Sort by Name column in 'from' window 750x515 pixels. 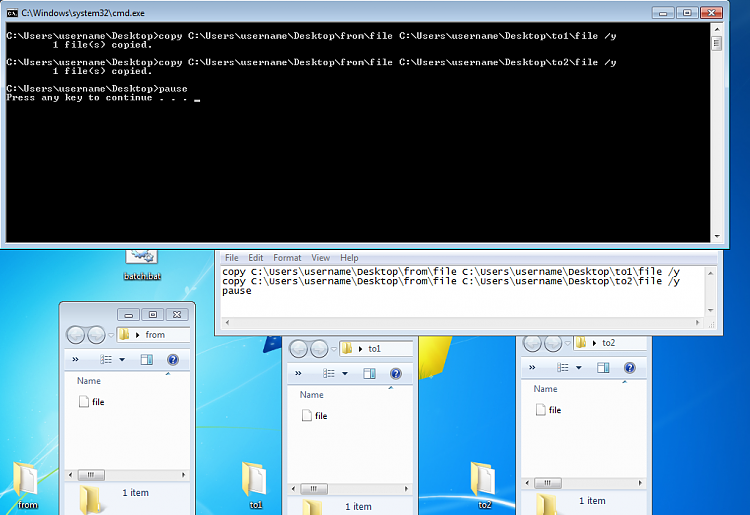(88, 381)
